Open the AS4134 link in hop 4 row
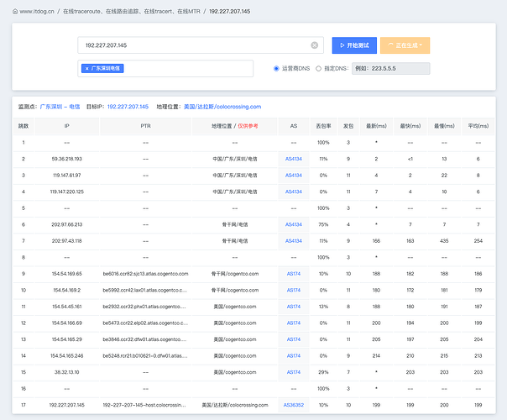 294,192
